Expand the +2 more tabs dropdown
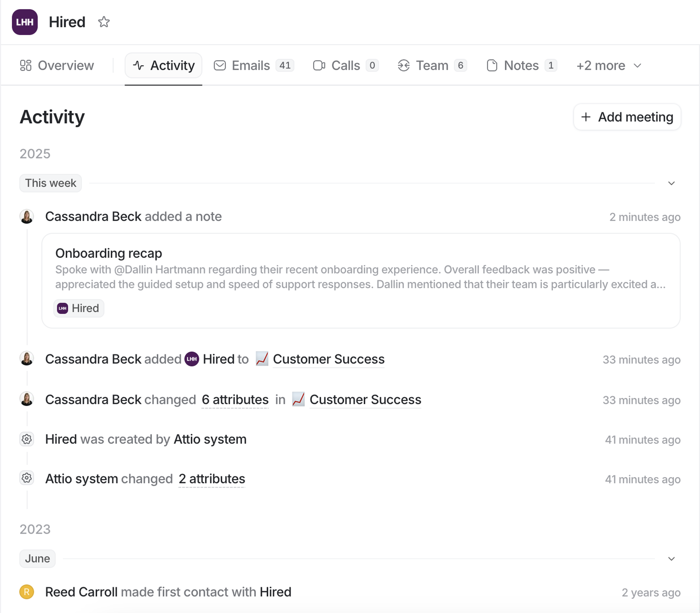Image resolution: width=700 pixels, height=613 pixels. tap(608, 65)
